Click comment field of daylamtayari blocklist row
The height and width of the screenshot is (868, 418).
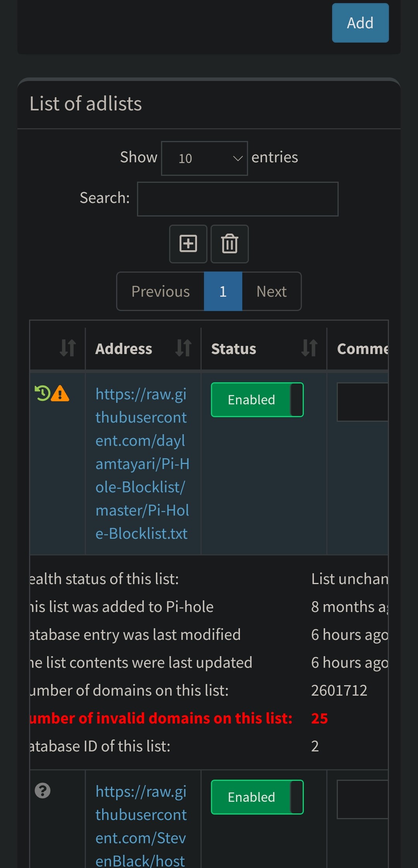[x=363, y=402]
